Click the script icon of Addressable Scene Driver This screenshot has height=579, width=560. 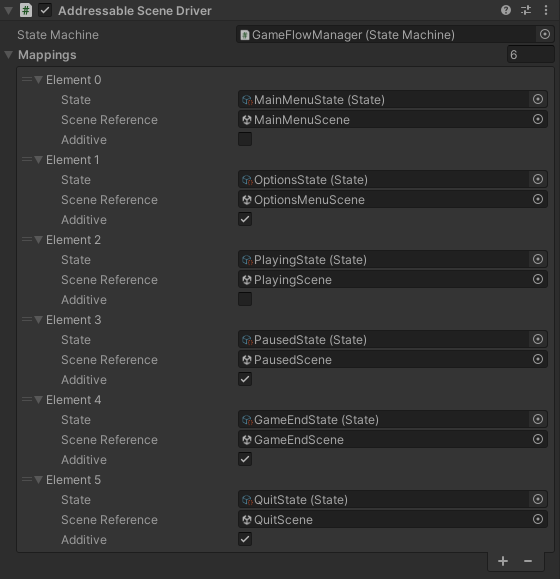click(x=25, y=10)
